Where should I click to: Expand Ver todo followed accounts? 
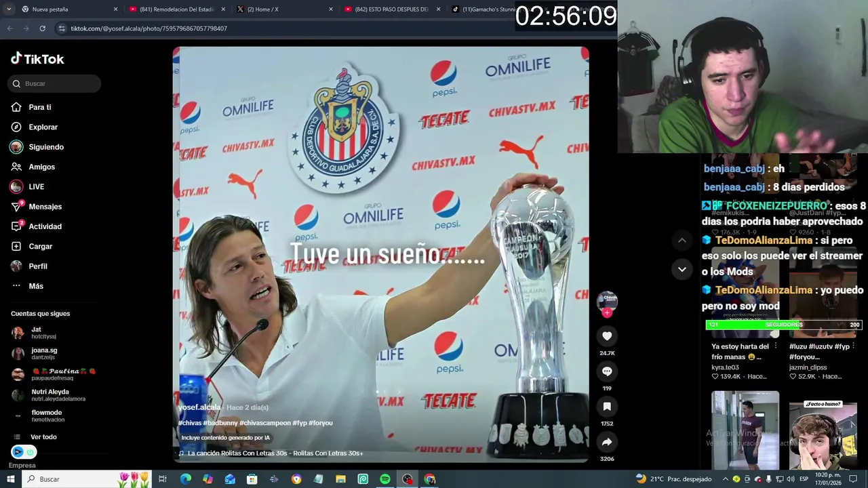35,437
